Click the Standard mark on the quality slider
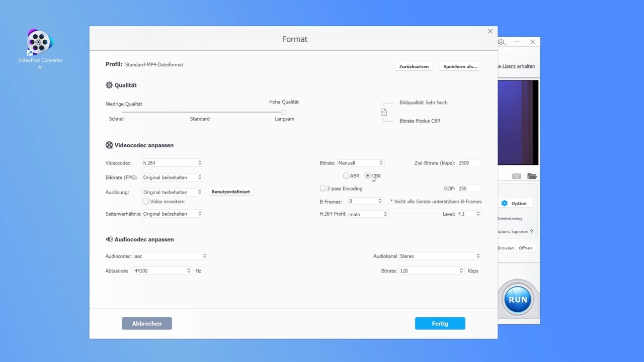644x362 pixels. 200,119
